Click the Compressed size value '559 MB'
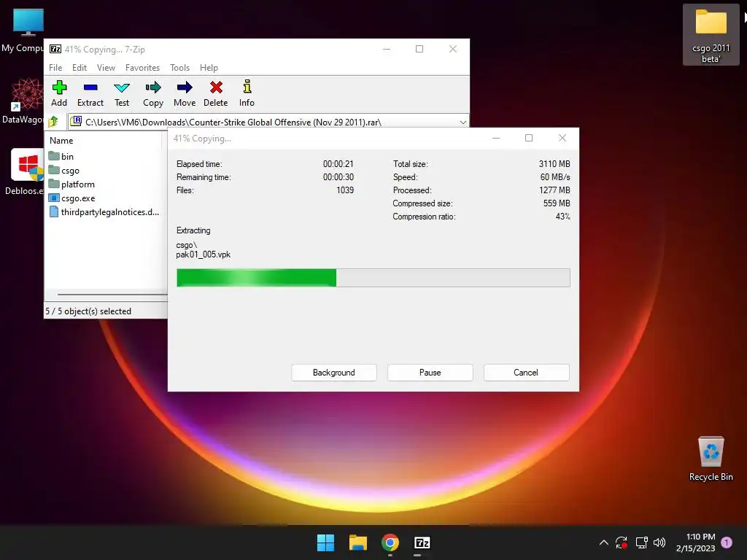This screenshot has height=560, width=747. tap(557, 203)
